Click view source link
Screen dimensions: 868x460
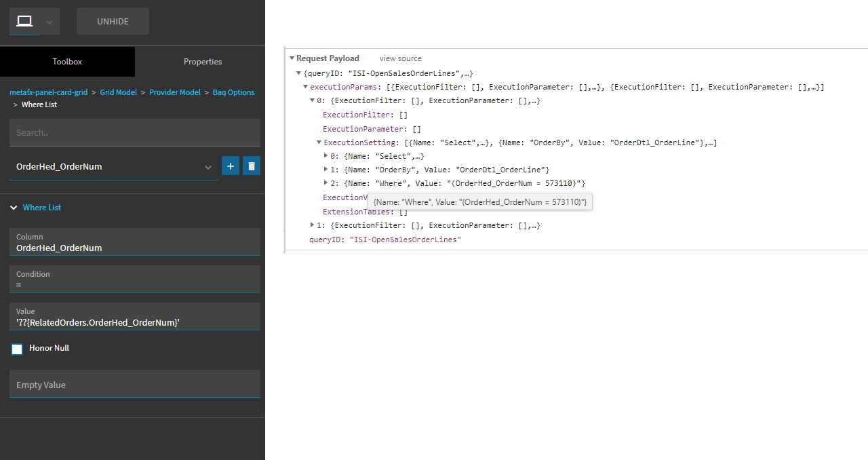400,58
